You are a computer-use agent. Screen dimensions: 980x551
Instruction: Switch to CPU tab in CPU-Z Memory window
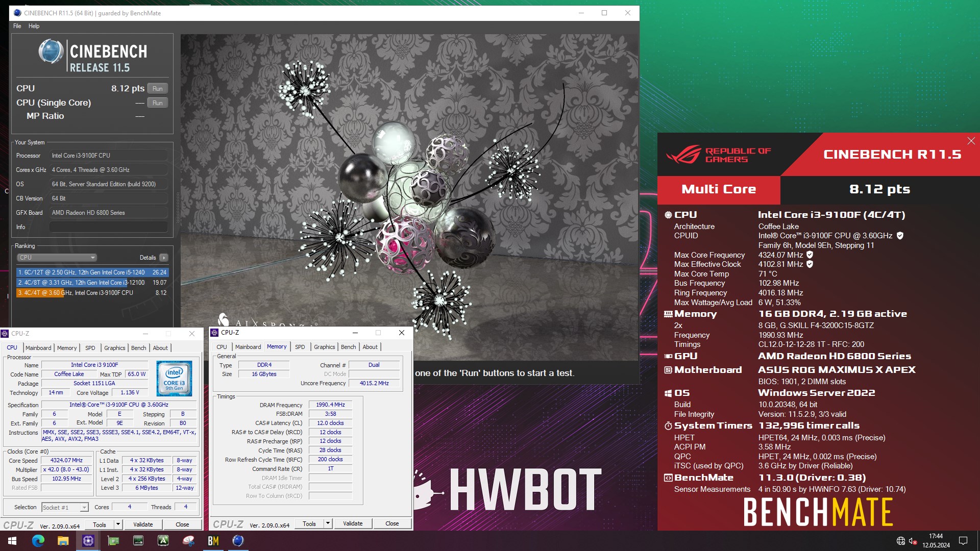(x=222, y=347)
